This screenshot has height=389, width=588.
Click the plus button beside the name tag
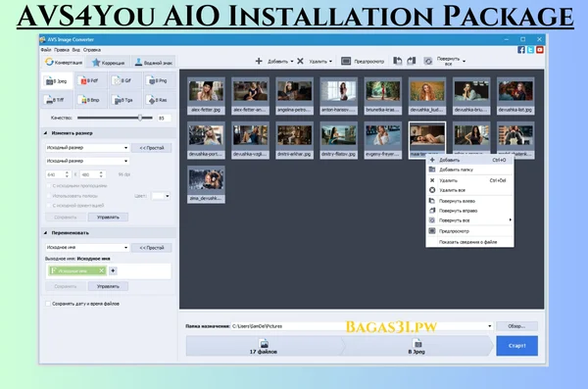click(113, 270)
